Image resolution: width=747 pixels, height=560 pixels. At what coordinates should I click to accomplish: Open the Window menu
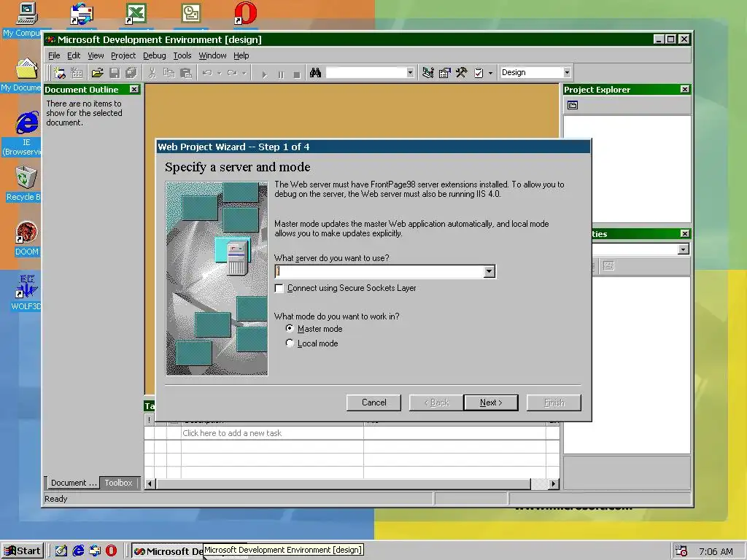tap(212, 55)
